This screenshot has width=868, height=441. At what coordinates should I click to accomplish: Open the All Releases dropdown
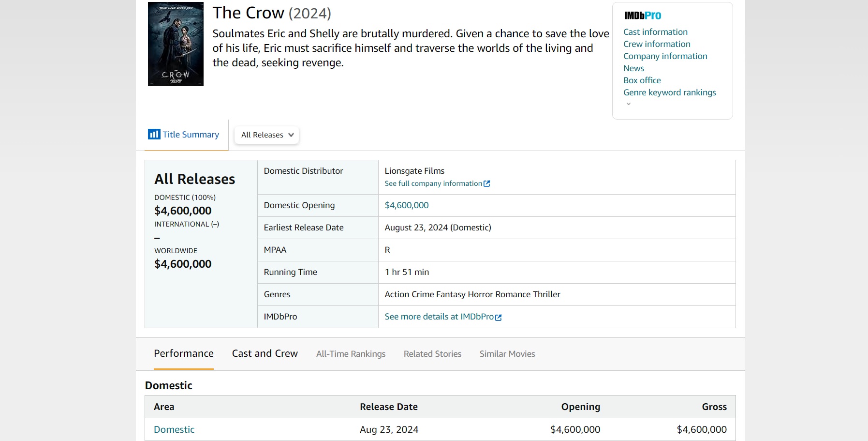pos(267,135)
